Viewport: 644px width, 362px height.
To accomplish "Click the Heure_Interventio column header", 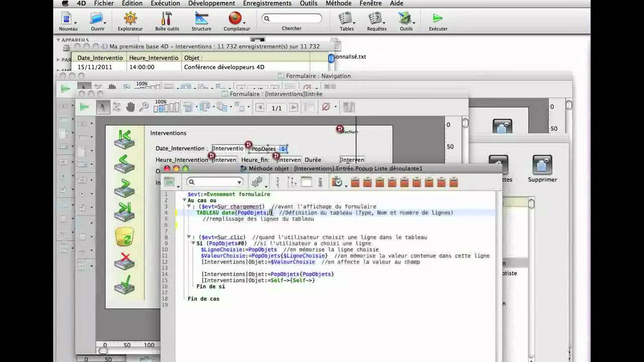I will point(153,58).
